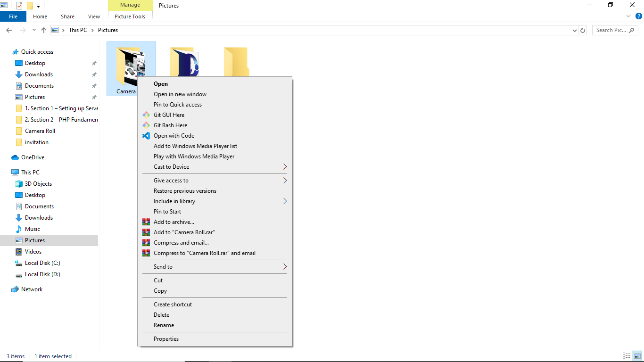Click the Search Pictures input field
The image size is (644, 362).
pos(615,30)
